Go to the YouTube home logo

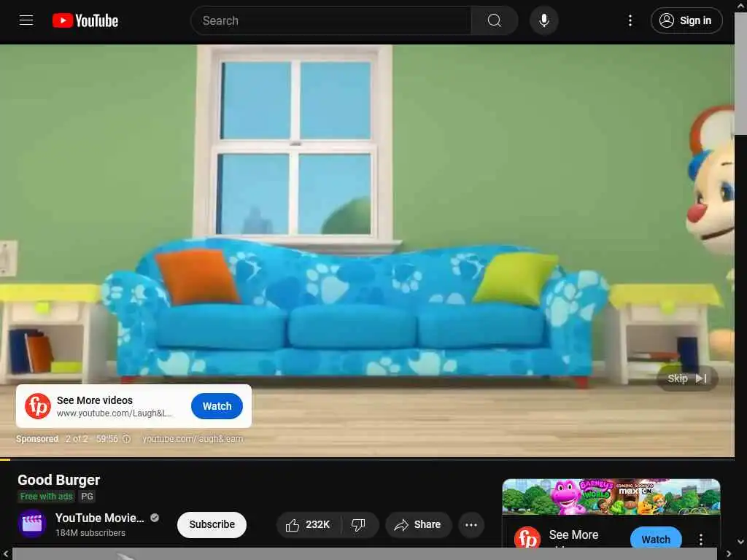click(x=85, y=20)
